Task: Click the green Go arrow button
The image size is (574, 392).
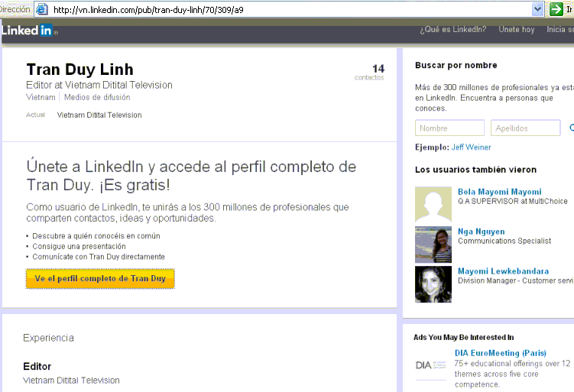Action: 556,9
